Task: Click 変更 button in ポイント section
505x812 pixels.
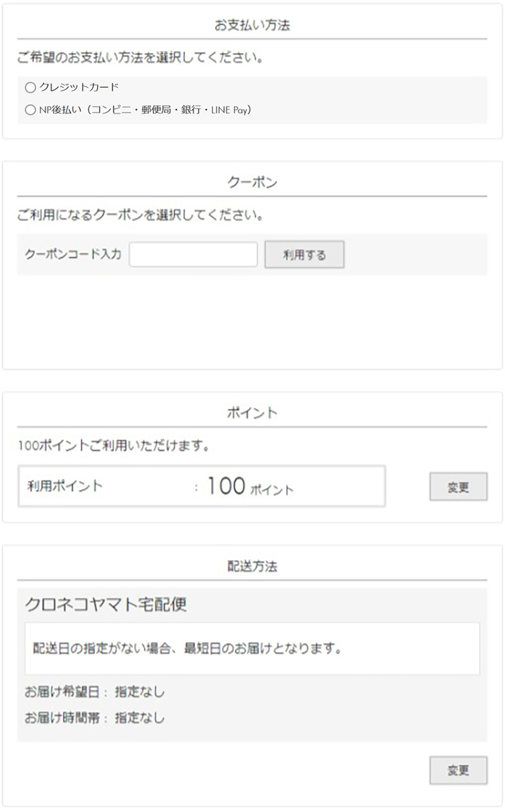Action: (x=458, y=487)
